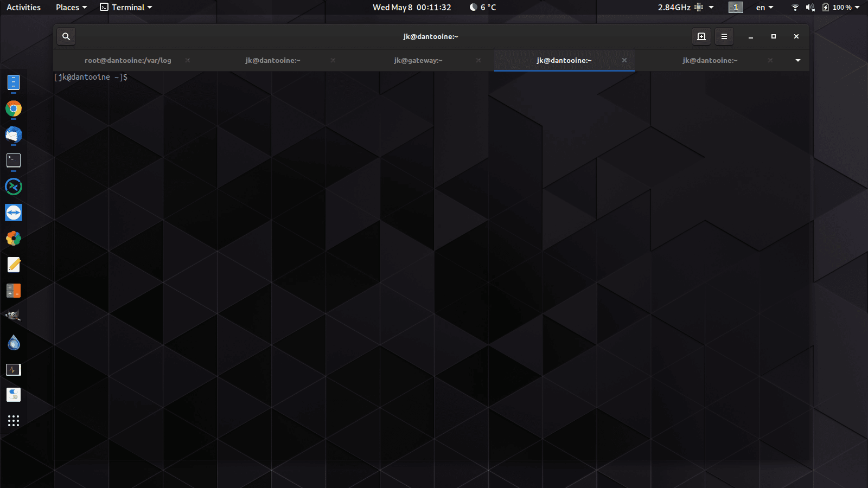
Task: Open the tab list chevron in terminal
Action: click(797, 60)
